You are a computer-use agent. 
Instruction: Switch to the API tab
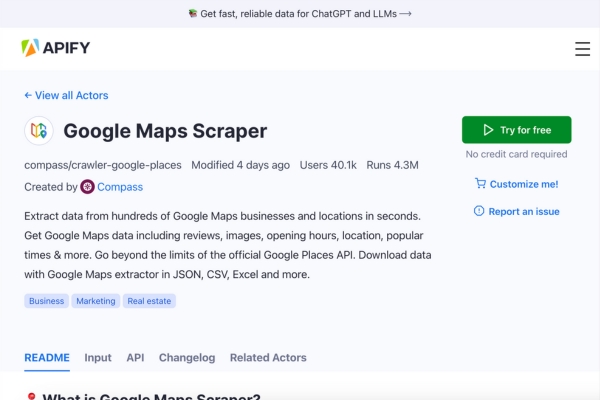pos(135,358)
